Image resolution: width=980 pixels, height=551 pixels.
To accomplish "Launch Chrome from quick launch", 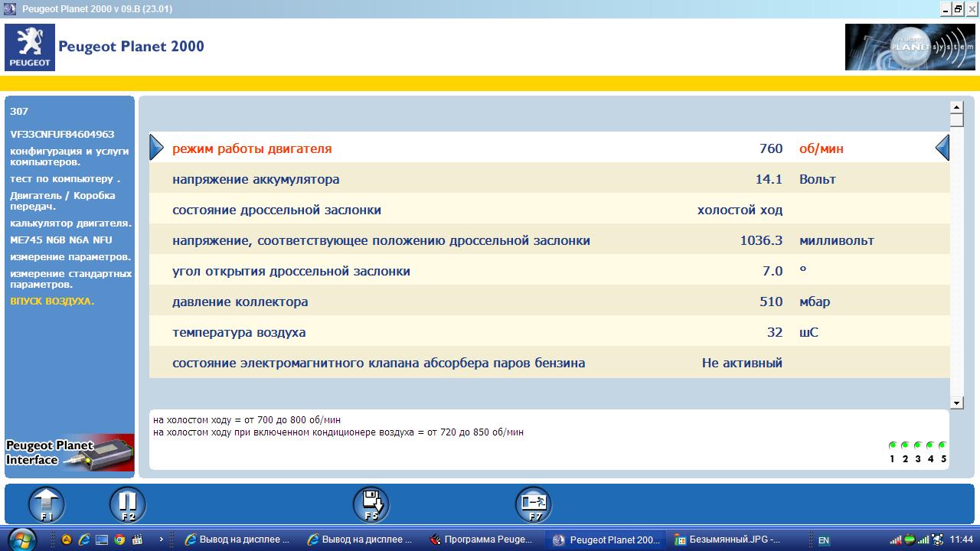I will pyautogui.click(x=119, y=540).
